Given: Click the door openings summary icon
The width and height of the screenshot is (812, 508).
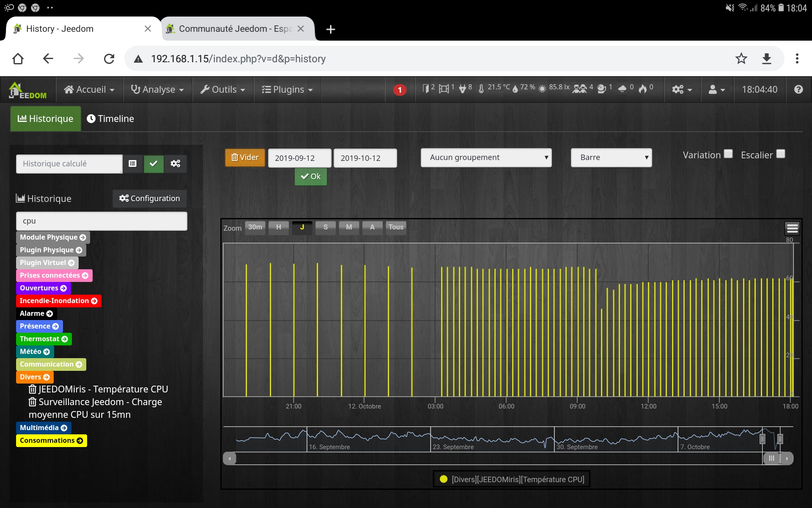Looking at the screenshot, I should point(426,88).
